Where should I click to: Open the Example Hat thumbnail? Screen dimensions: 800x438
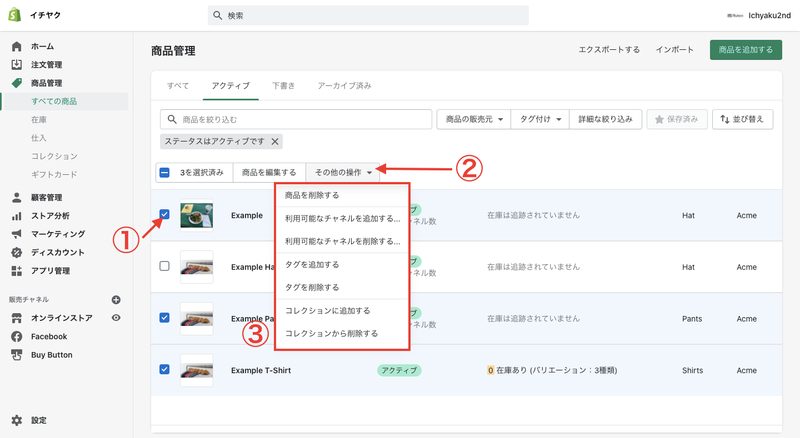pyautogui.click(x=196, y=266)
